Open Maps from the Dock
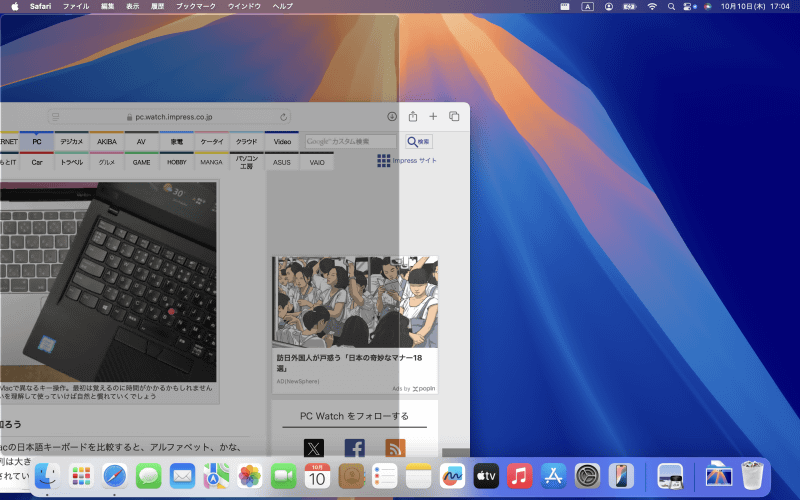 [216, 476]
